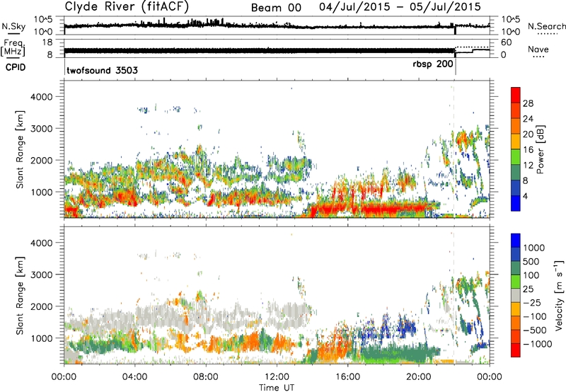The image size is (566, 392).
Task: Click the vertical CPID change line near 22:00
Action: pos(456,67)
